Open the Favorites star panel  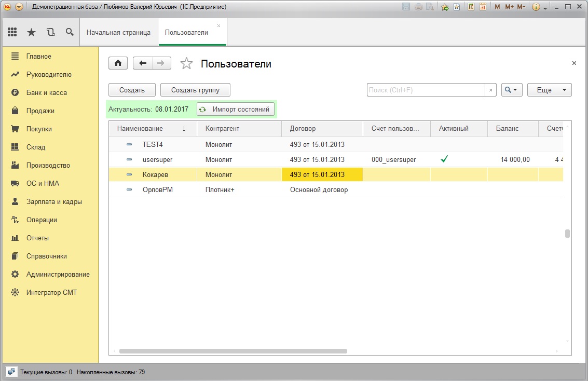click(32, 32)
